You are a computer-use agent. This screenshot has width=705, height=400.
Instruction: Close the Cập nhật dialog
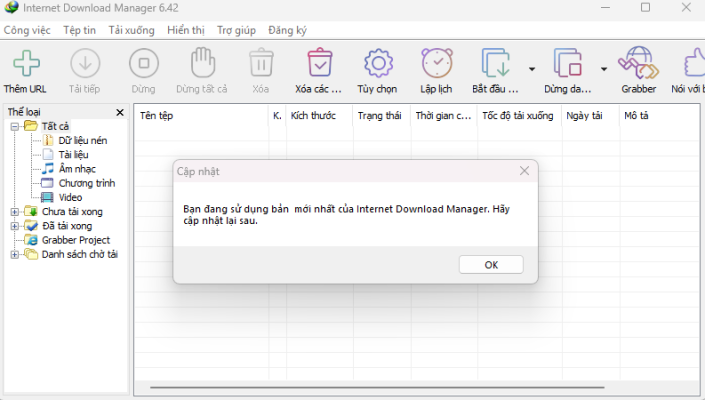[524, 171]
